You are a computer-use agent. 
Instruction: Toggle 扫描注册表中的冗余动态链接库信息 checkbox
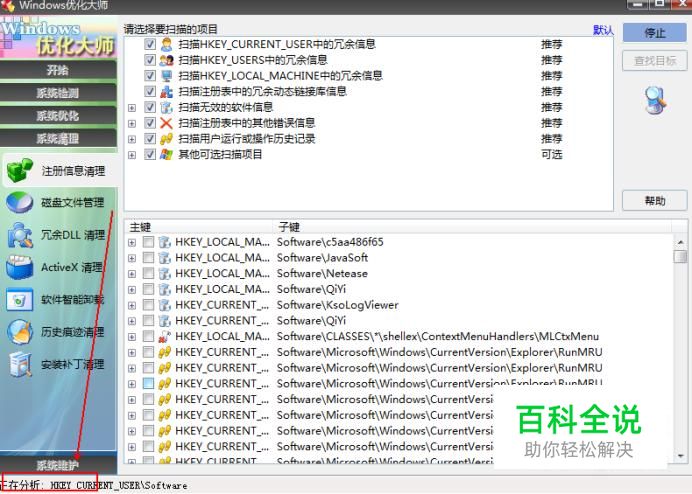pyautogui.click(x=150, y=91)
